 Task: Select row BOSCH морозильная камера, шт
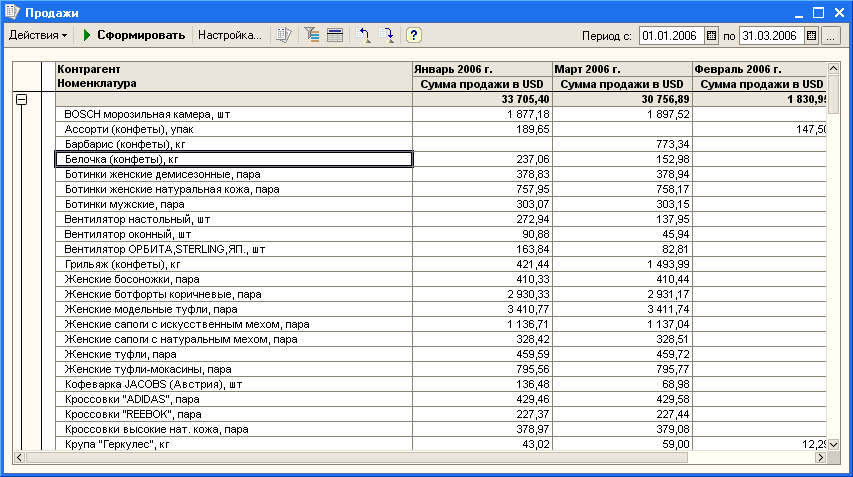pos(234,114)
